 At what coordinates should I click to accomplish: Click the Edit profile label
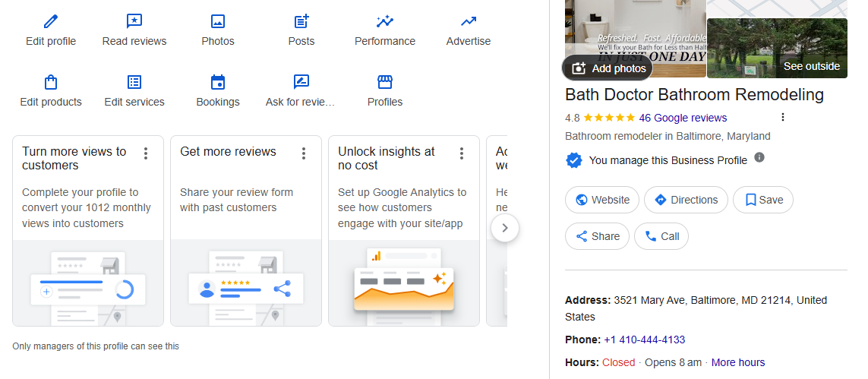(x=51, y=42)
